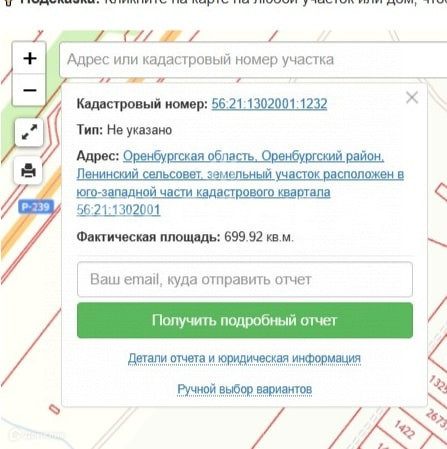Zoom out of the map with minus button
Image resolution: width=447 pixels, height=449 pixels.
coord(29,90)
